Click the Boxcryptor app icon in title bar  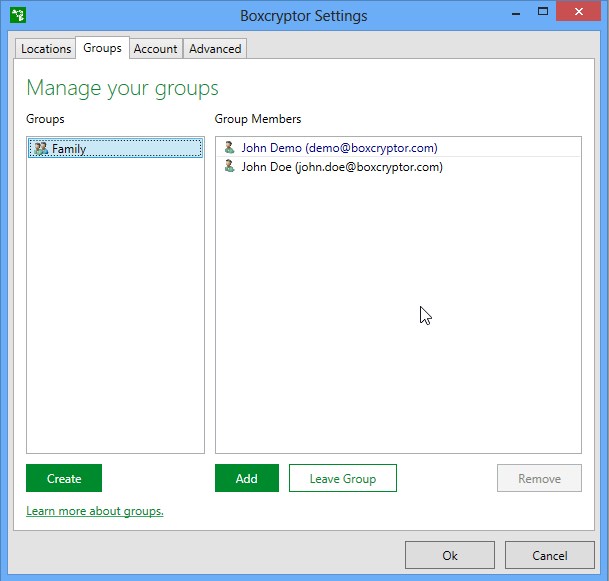coord(18,16)
